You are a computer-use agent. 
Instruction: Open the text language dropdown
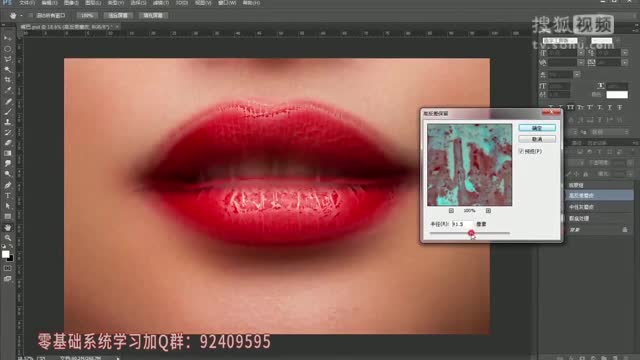tap(610, 132)
